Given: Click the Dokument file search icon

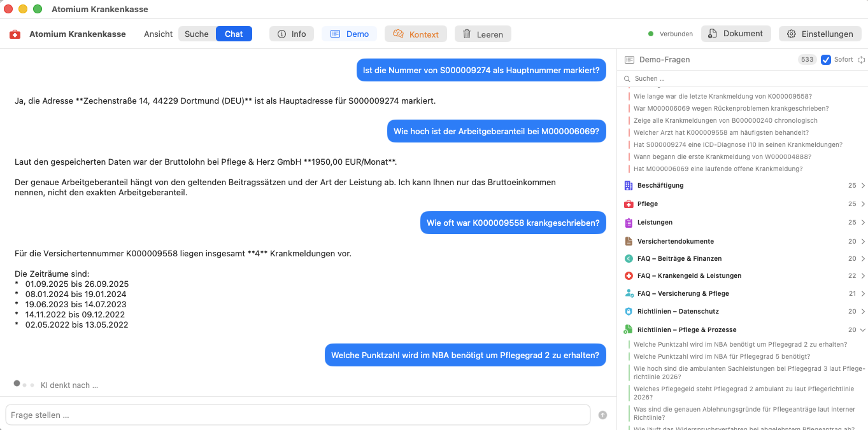Looking at the screenshot, I should click(x=713, y=34).
